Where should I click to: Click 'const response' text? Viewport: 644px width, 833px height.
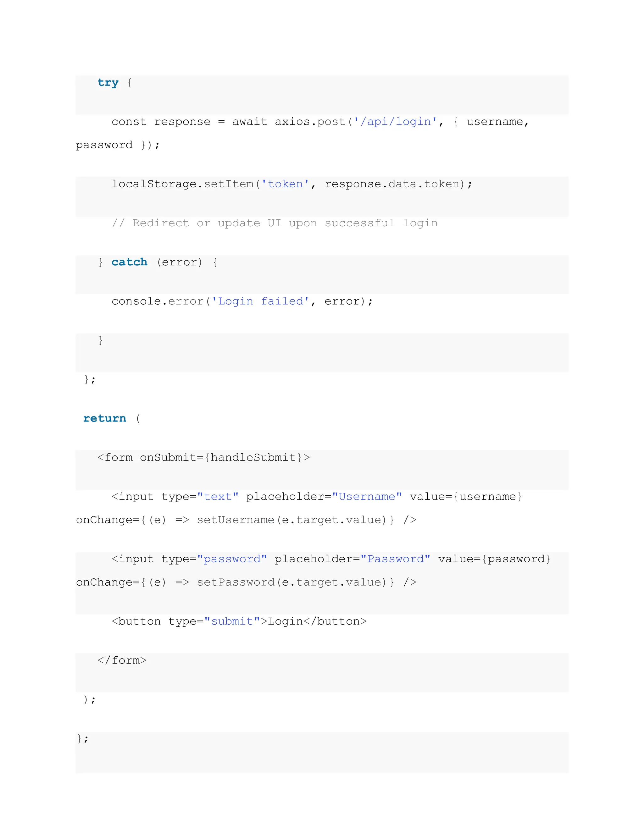pos(161,122)
